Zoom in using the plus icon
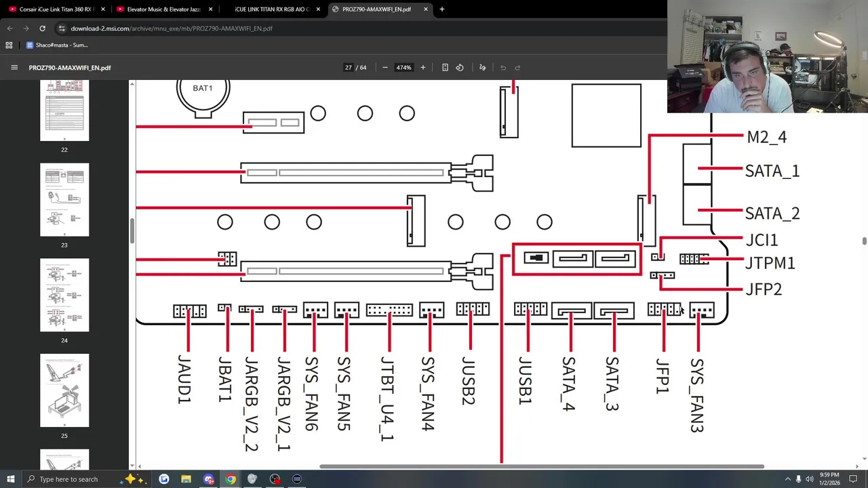 point(422,68)
